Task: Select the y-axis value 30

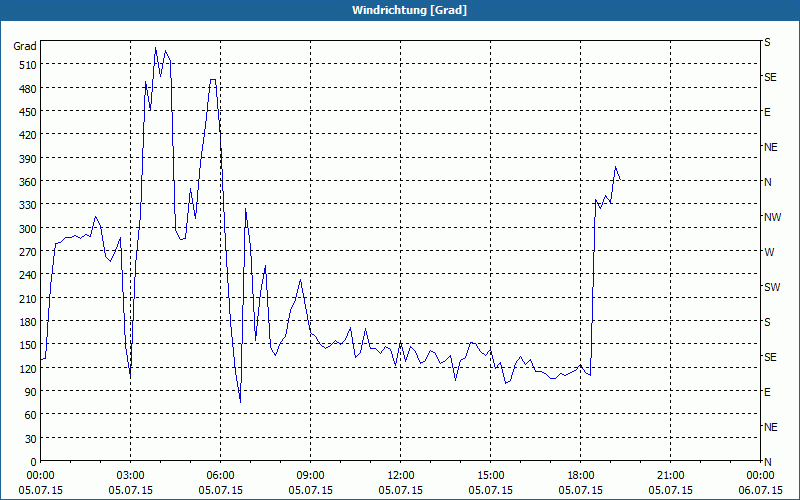Action: 31,439
